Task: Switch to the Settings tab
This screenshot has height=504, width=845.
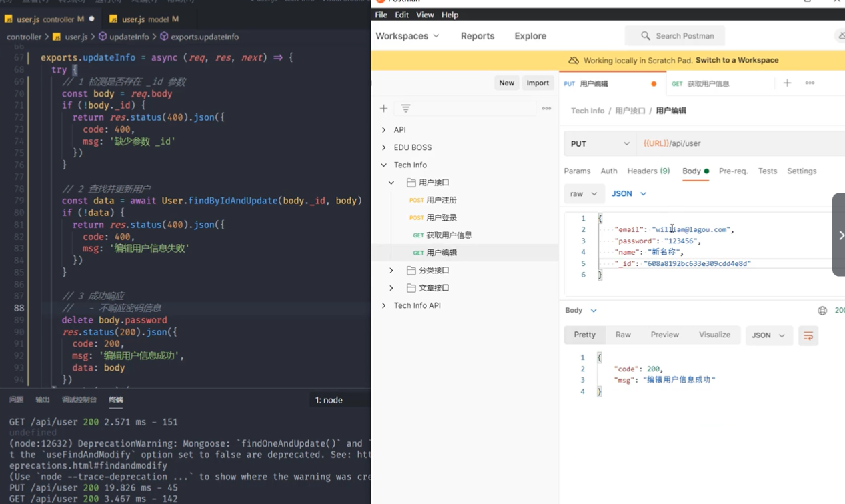Action: (802, 171)
